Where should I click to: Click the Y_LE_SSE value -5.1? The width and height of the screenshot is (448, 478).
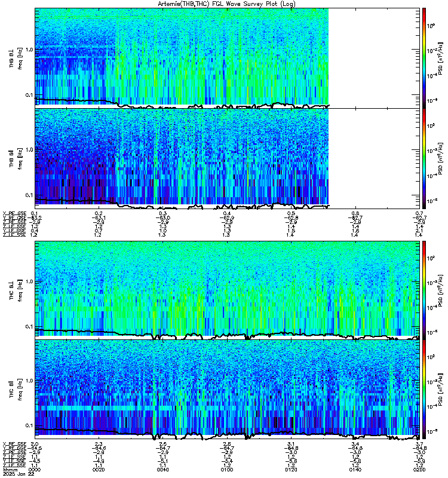(x=162, y=461)
